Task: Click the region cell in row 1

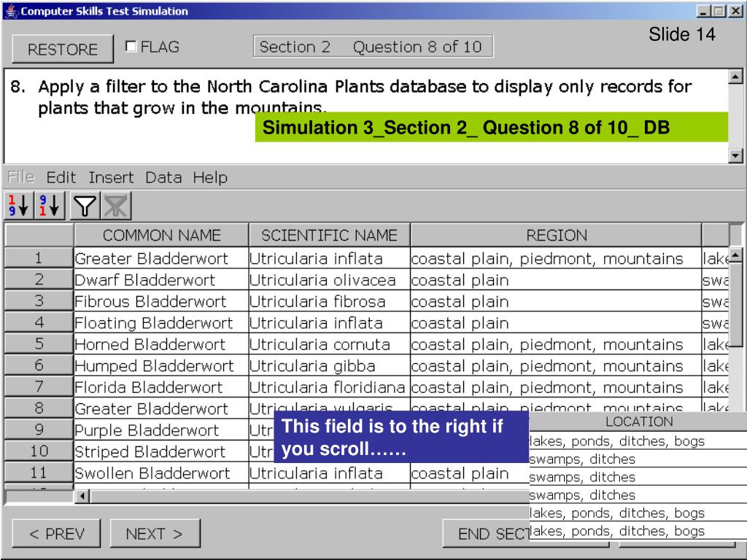Action: click(x=556, y=258)
